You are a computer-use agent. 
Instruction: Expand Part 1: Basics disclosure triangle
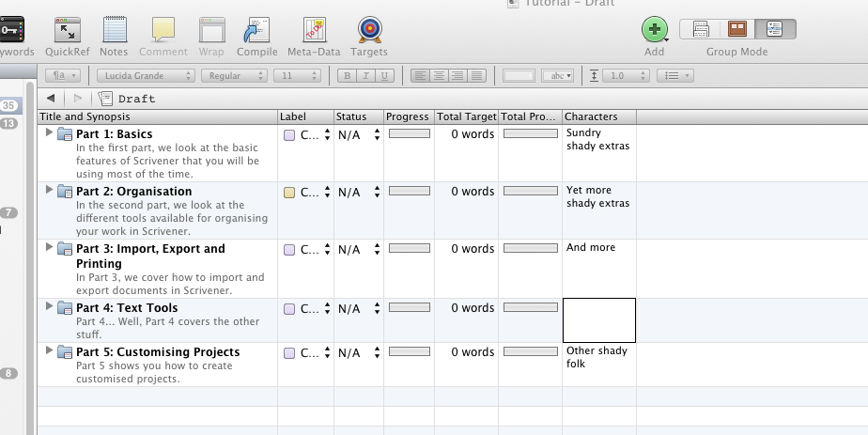[49, 132]
